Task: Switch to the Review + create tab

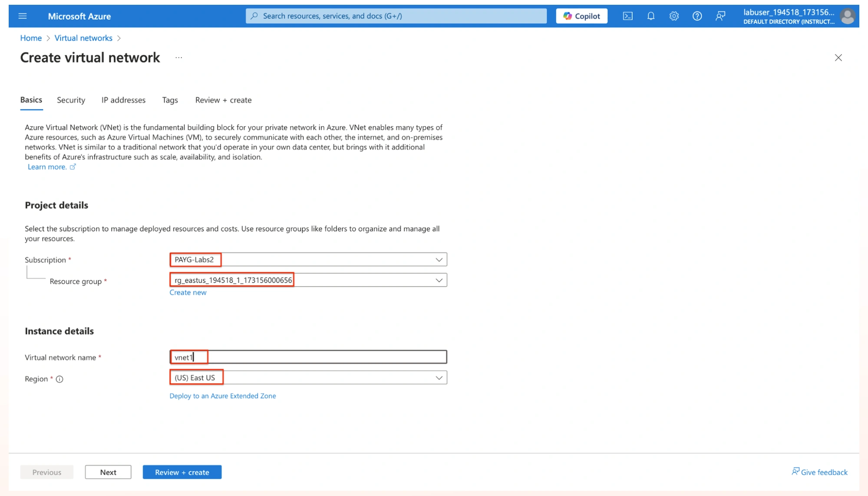Action: tap(223, 100)
